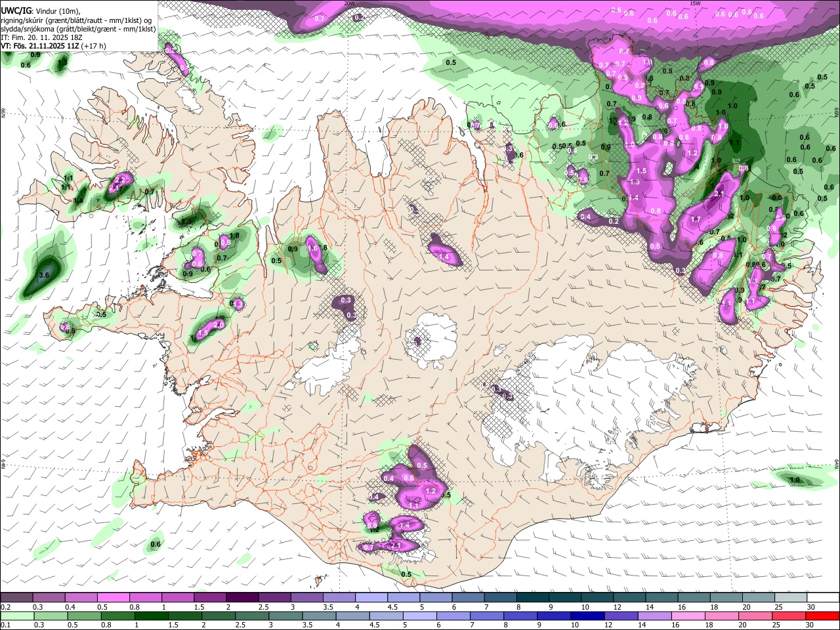
Task: Click the 3.6 rain value offshore west
Action: [x=44, y=275]
